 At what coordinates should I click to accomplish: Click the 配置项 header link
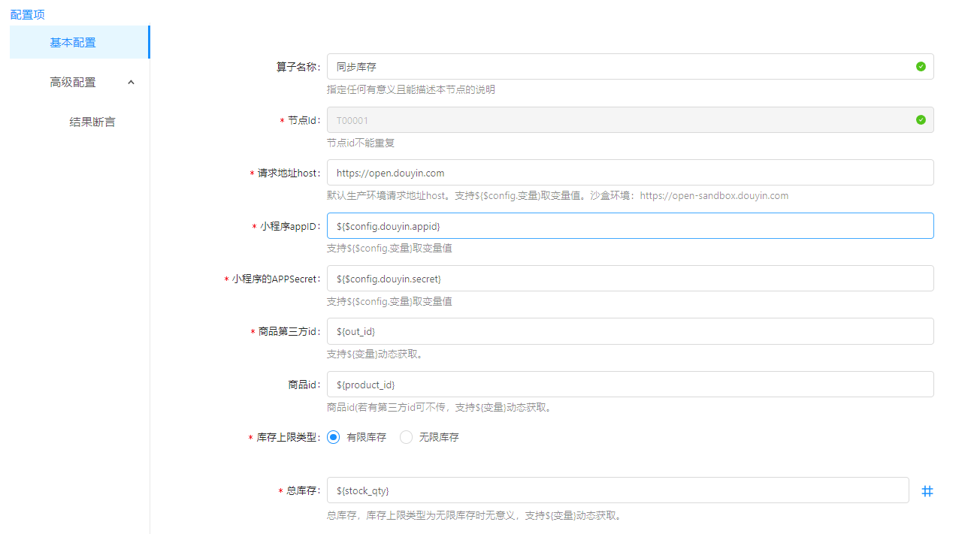[x=27, y=14]
